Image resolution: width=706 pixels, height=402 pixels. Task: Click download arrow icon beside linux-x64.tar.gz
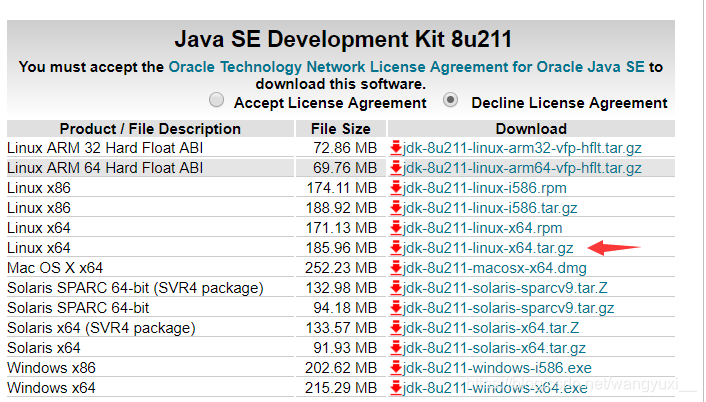coord(396,248)
